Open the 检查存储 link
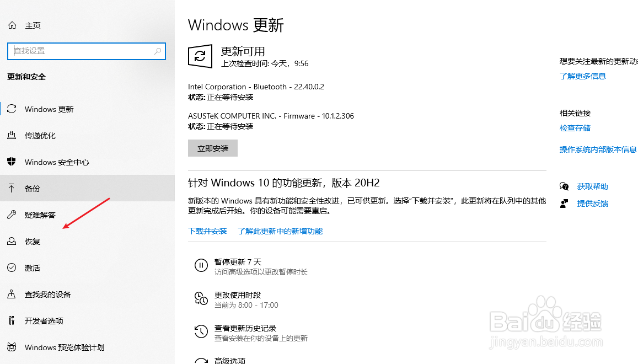This screenshot has height=364, width=638. coord(575,128)
